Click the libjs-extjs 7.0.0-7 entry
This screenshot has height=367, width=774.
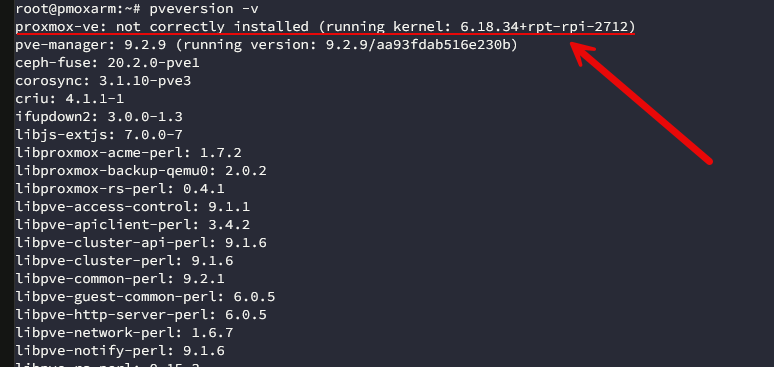pyautogui.click(x=99, y=135)
